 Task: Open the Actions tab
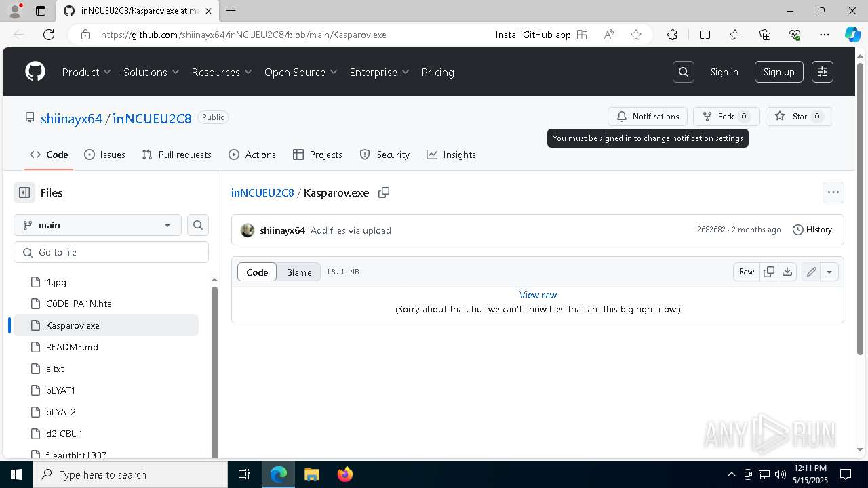tap(252, 155)
